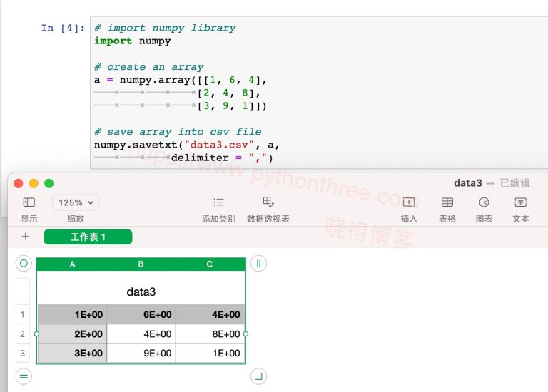Insert a text box with 文本 icon

pyautogui.click(x=521, y=202)
